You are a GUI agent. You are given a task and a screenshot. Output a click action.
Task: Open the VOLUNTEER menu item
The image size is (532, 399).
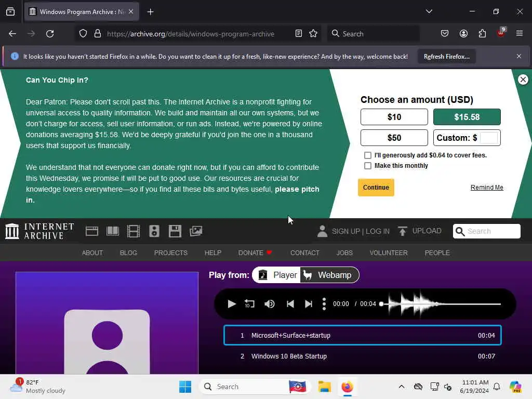389,253
